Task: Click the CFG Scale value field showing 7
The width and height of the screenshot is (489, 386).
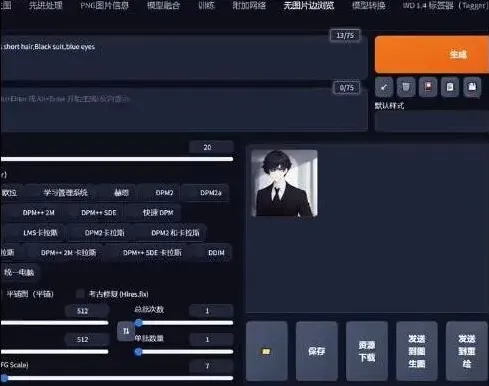Action: (211, 366)
